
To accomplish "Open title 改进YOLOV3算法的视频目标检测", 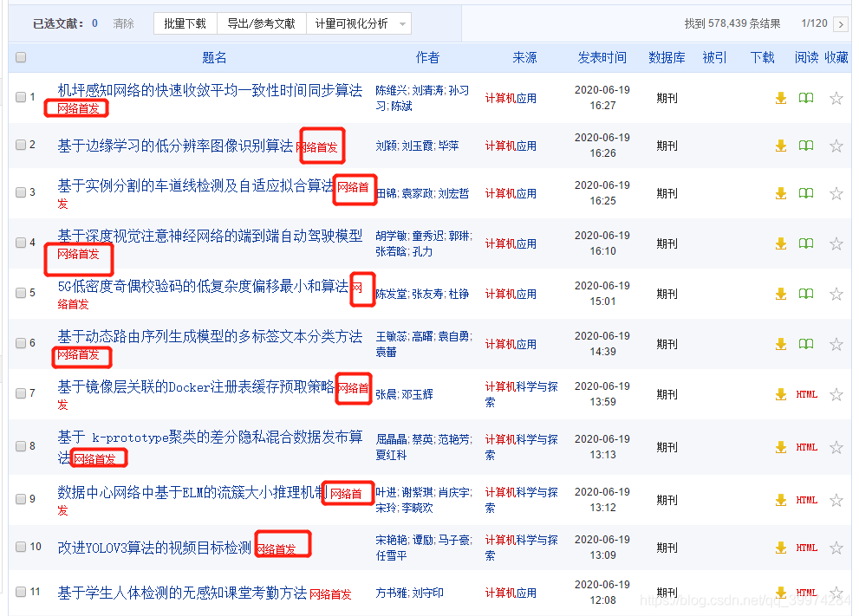I will pos(154,548).
